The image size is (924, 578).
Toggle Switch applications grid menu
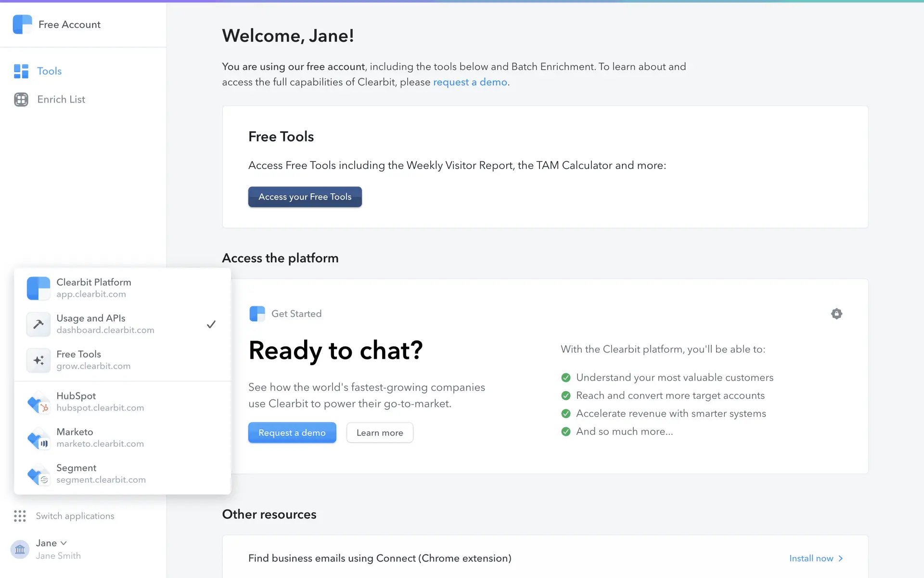pyautogui.click(x=20, y=516)
